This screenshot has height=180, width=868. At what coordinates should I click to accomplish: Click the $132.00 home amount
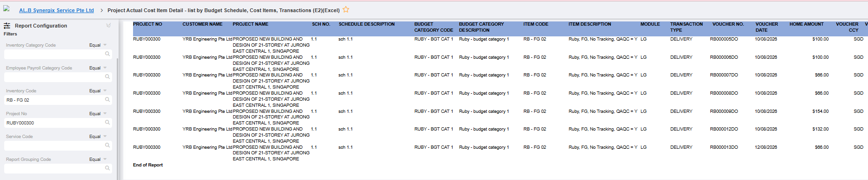click(x=821, y=129)
